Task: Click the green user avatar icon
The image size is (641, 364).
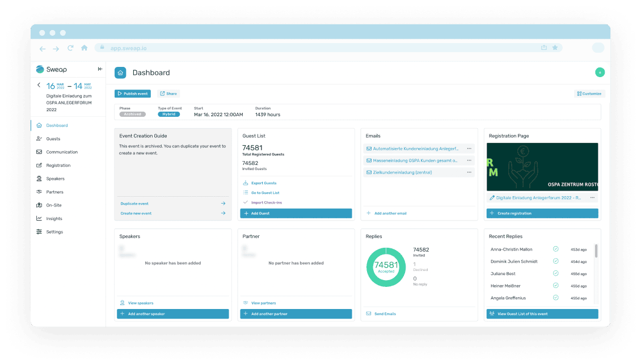Action: tap(600, 73)
